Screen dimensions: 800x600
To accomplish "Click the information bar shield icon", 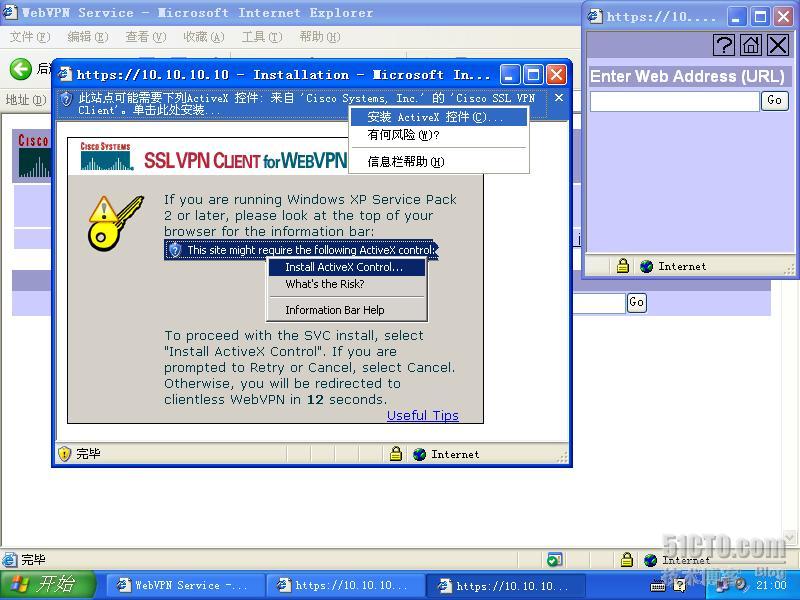I will [66, 99].
